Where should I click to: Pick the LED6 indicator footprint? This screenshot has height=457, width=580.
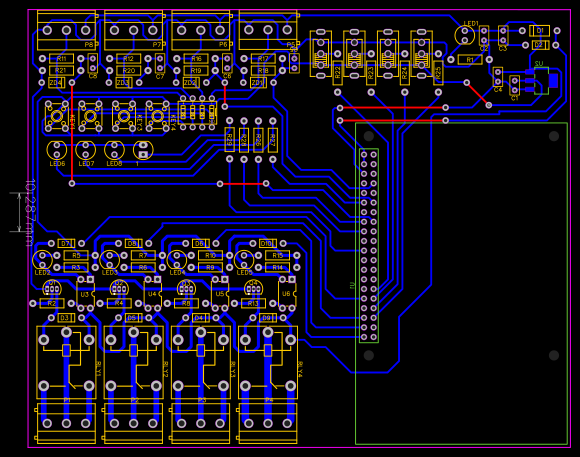(57, 150)
